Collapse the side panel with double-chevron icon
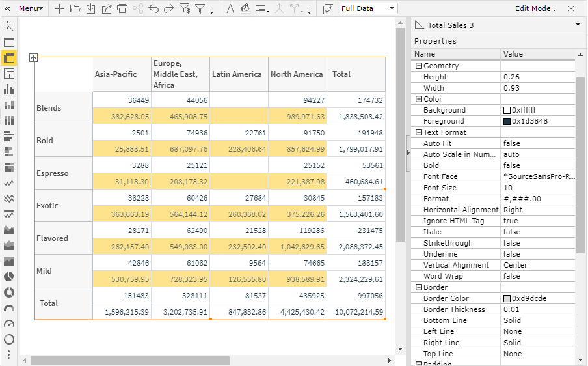 pyautogui.click(x=7, y=8)
